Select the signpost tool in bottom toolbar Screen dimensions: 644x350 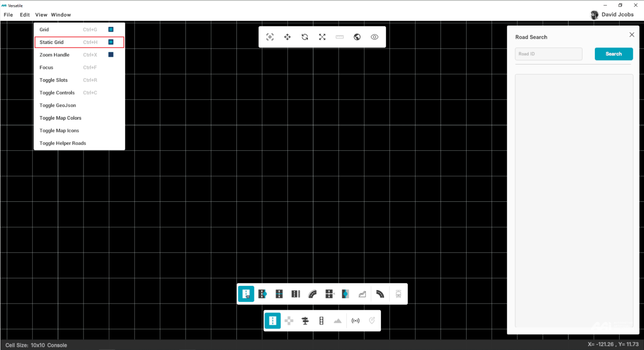tap(305, 321)
